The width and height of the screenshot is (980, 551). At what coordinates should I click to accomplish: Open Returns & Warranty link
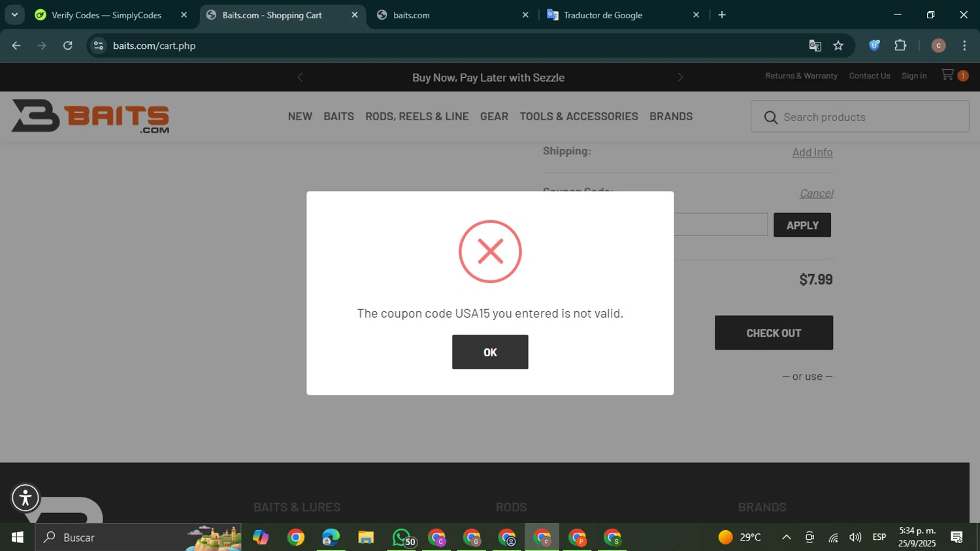pos(801,76)
